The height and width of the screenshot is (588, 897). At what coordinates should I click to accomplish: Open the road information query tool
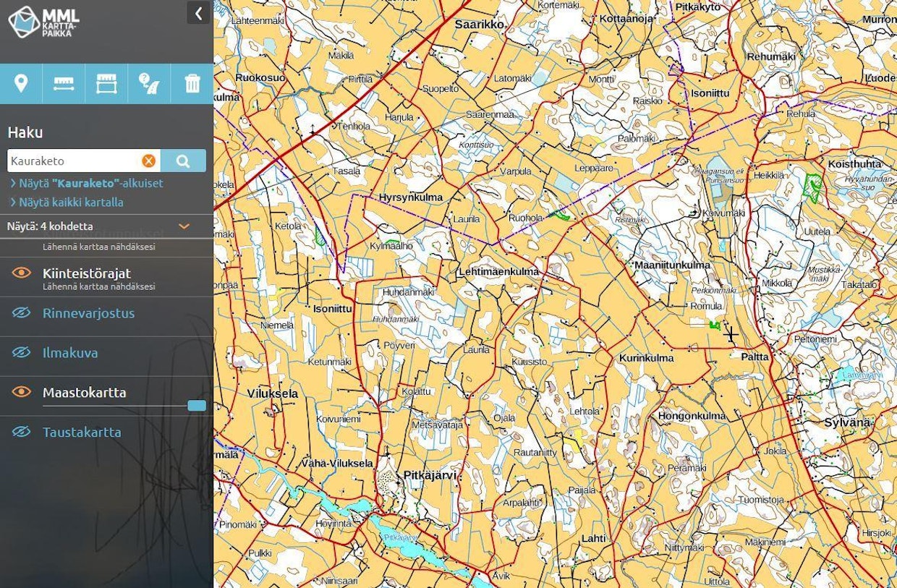[x=149, y=84]
